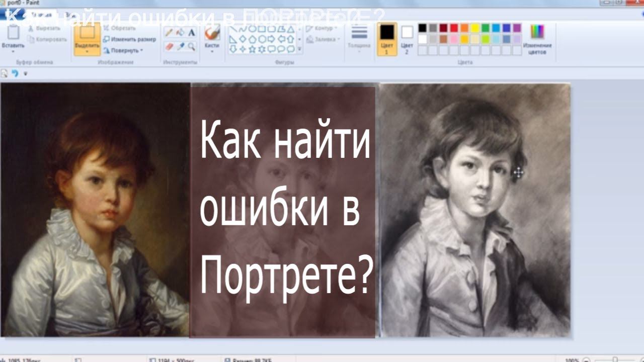Pick the green palette swatch
This screenshot has height=362, width=644.
point(486,28)
